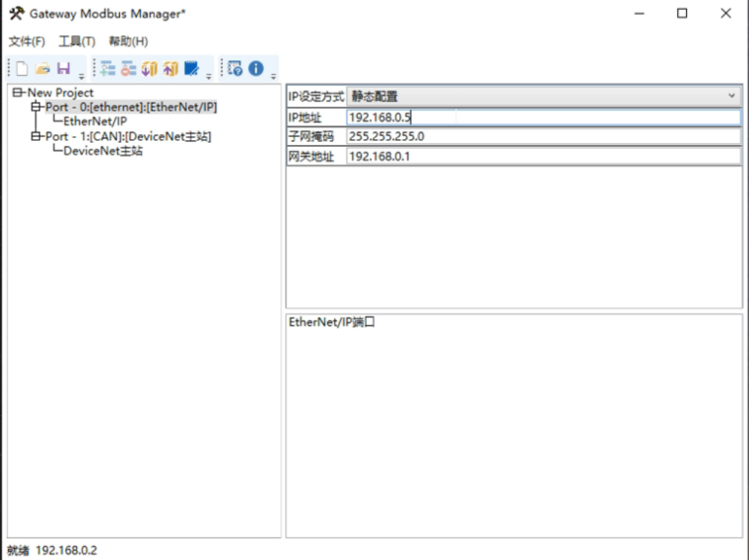Click the 子网掩码 field showing 255.255.255.0
This screenshot has height=560, width=749.
542,136
